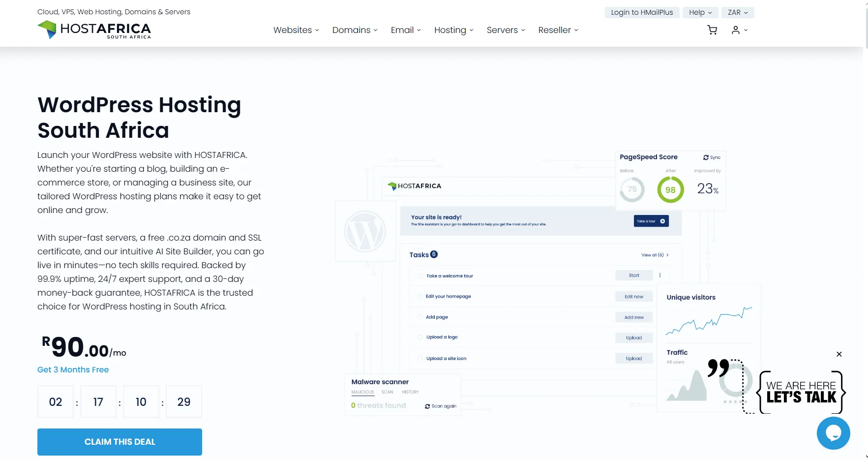The image size is (868, 459).
Task: Expand the Hosting menu
Action: tap(454, 30)
